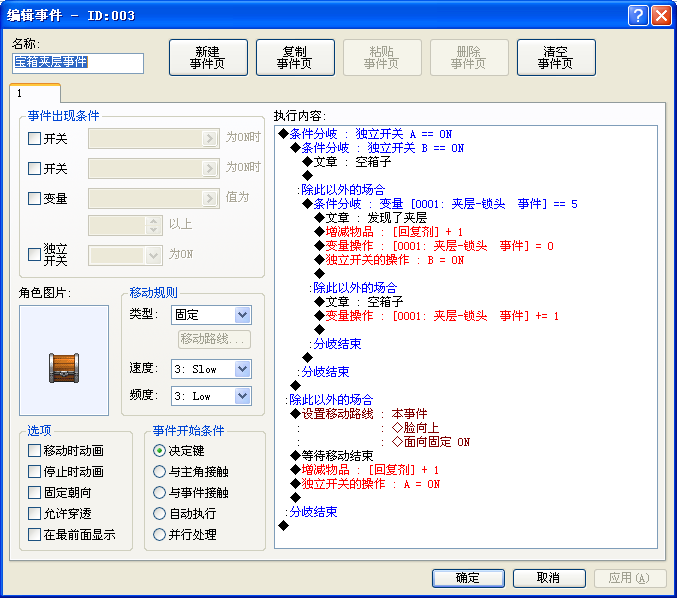Image resolution: width=677 pixels, height=598 pixels.
Task: Select the move route line 面向固定 ON
Action: pyautogui.click(x=430, y=442)
